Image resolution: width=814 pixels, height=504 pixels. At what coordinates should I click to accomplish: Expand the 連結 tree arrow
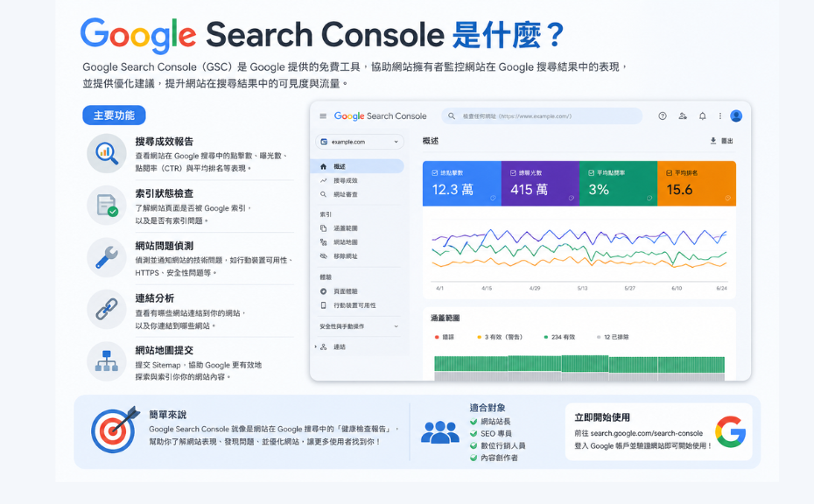tap(316, 346)
